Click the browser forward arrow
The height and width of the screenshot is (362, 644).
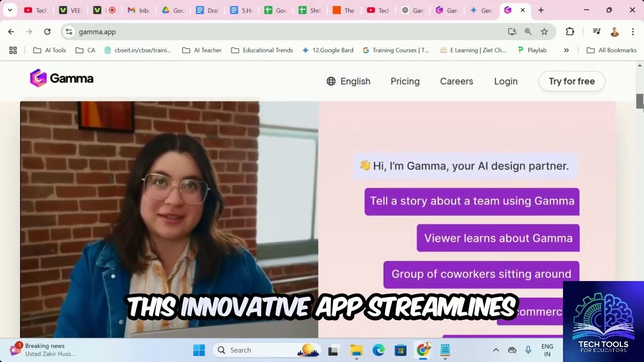(x=29, y=32)
